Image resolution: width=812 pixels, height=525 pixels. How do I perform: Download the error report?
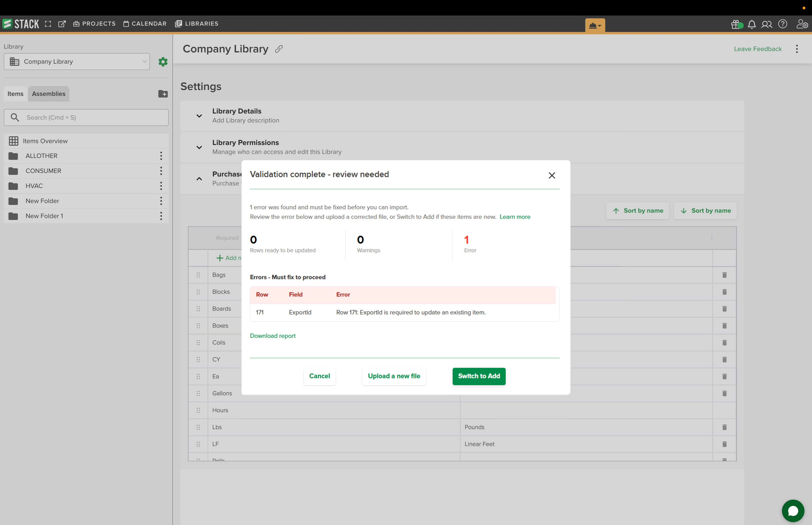coord(273,336)
